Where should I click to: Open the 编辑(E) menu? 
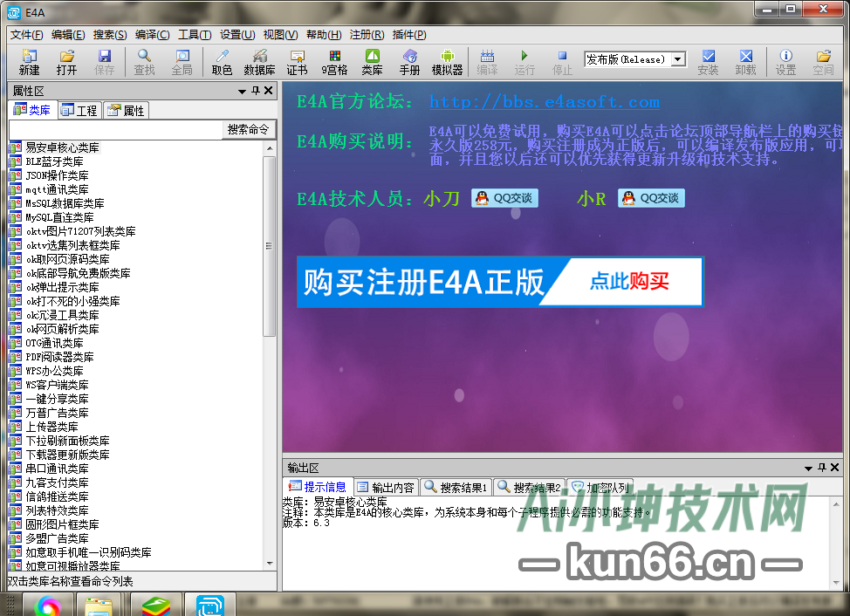coord(68,35)
